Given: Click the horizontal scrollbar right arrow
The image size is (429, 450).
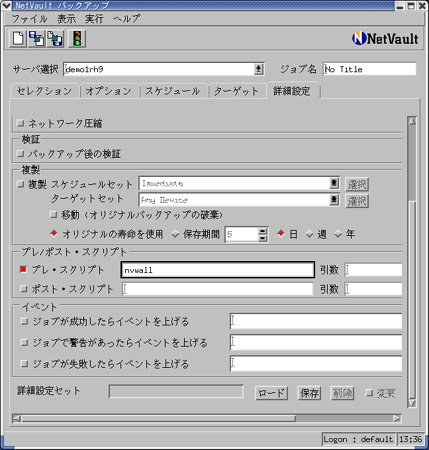Looking at the screenshot, I should pyautogui.click(x=396, y=418).
